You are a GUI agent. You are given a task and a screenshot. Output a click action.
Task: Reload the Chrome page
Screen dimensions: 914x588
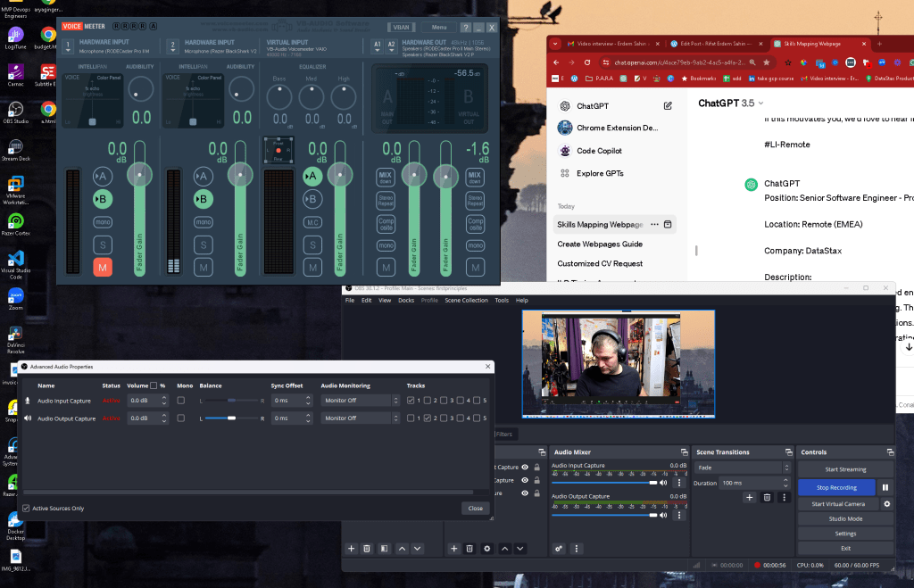pyautogui.click(x=587, y=62)
